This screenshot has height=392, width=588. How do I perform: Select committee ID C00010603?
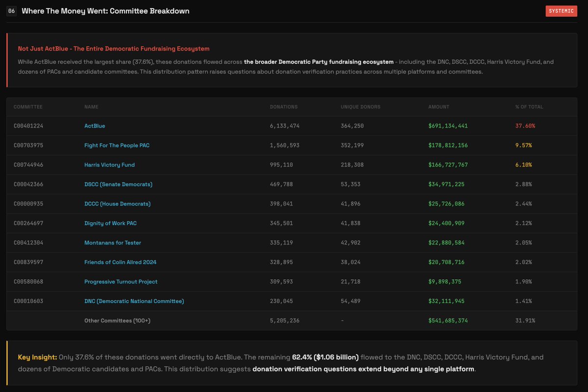(28, 301)
